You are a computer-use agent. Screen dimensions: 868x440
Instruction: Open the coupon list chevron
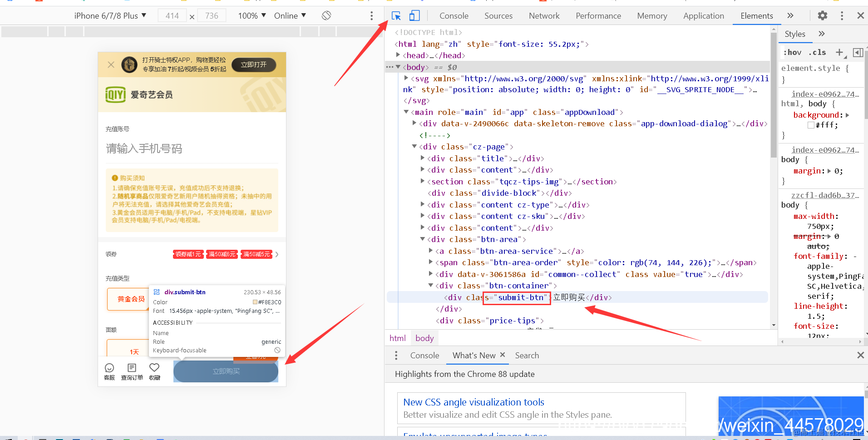pyautogui.click(x=277, y=254)
